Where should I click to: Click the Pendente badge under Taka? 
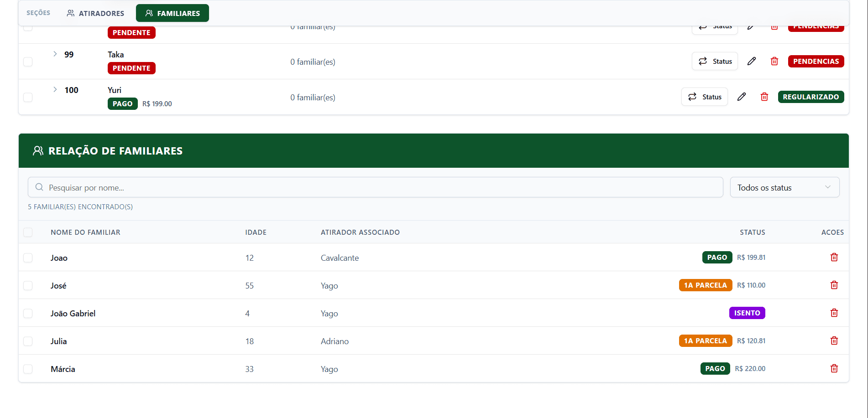(x=131, y=68)
